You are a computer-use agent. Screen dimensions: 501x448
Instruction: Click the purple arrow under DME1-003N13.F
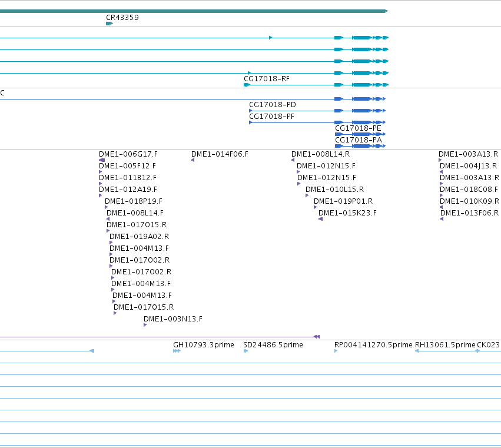(x=145, y=325)
